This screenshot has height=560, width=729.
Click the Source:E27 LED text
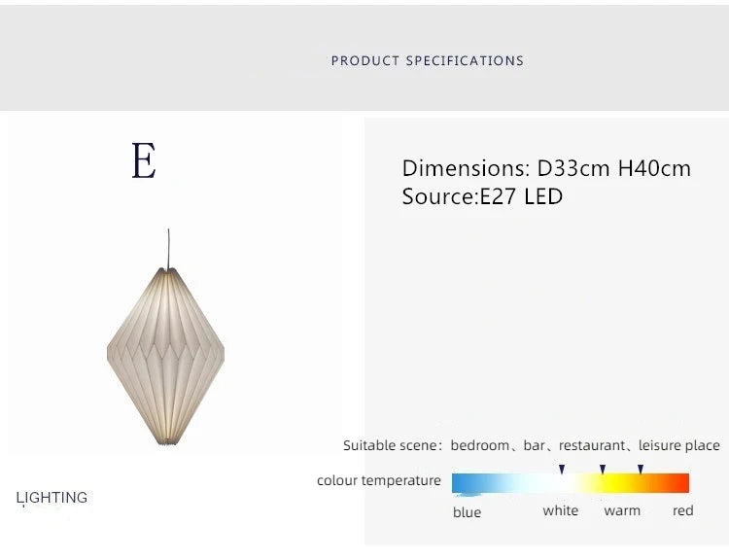[x=482, y=196]
